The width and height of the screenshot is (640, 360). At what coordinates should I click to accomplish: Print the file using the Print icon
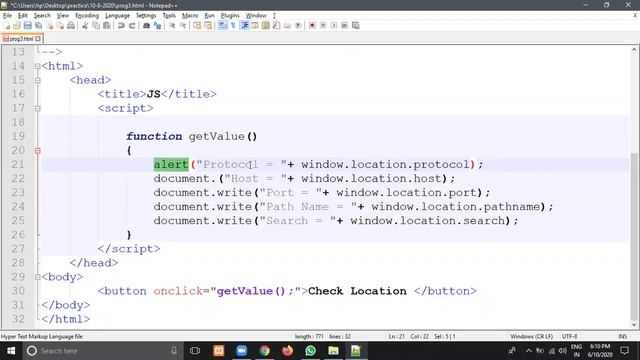click(71, 25)
